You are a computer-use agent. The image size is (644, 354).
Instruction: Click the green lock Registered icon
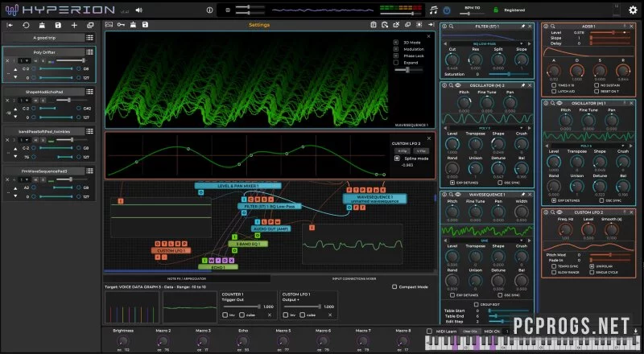496,10
